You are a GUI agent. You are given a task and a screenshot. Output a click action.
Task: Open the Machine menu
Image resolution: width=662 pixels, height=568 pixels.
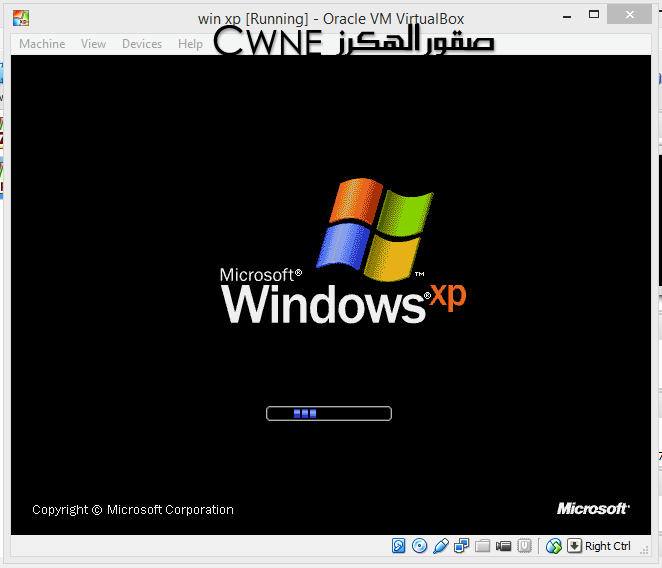click(x=42, y=44)
